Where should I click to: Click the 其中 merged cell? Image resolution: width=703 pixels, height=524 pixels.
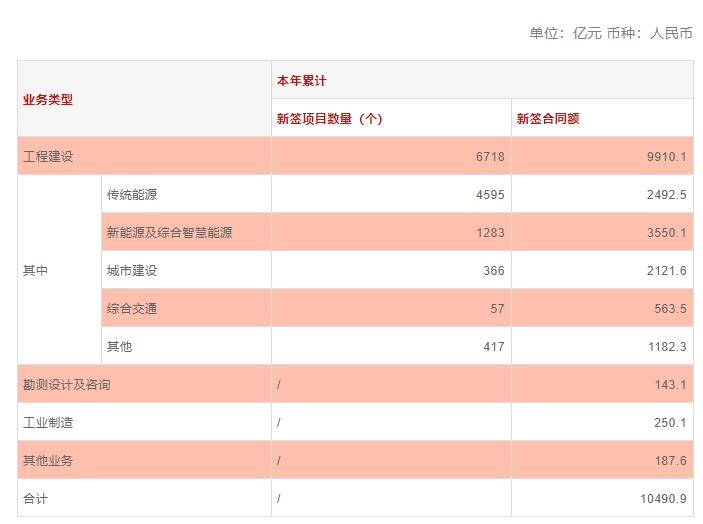click(x=36, y=270)
